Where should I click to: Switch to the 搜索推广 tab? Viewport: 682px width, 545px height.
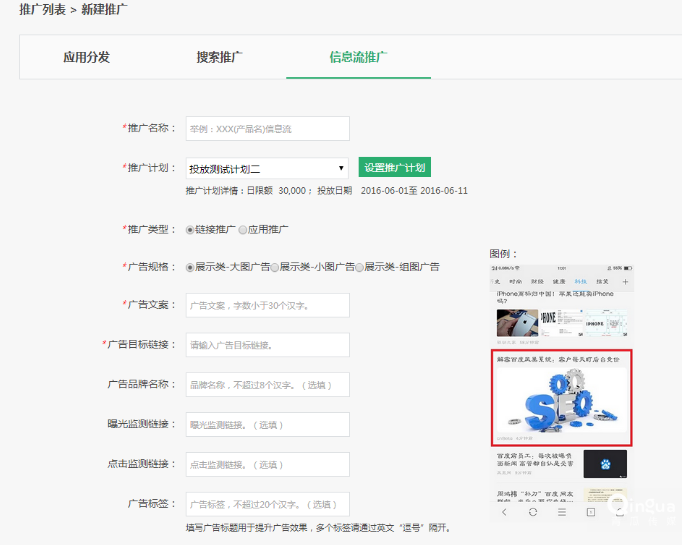(x=219, y=57)
